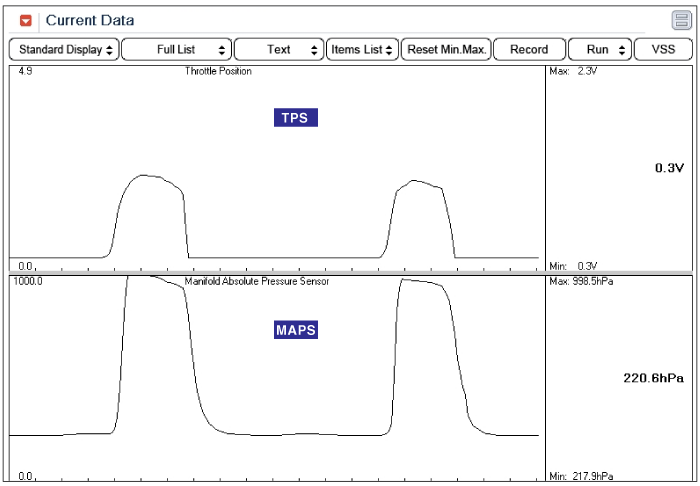Click the Max: 998.5hPa reading
Image resolution: width=700 pixels, height=486 pixels.
pyautogui.click(x=581, y=282)
